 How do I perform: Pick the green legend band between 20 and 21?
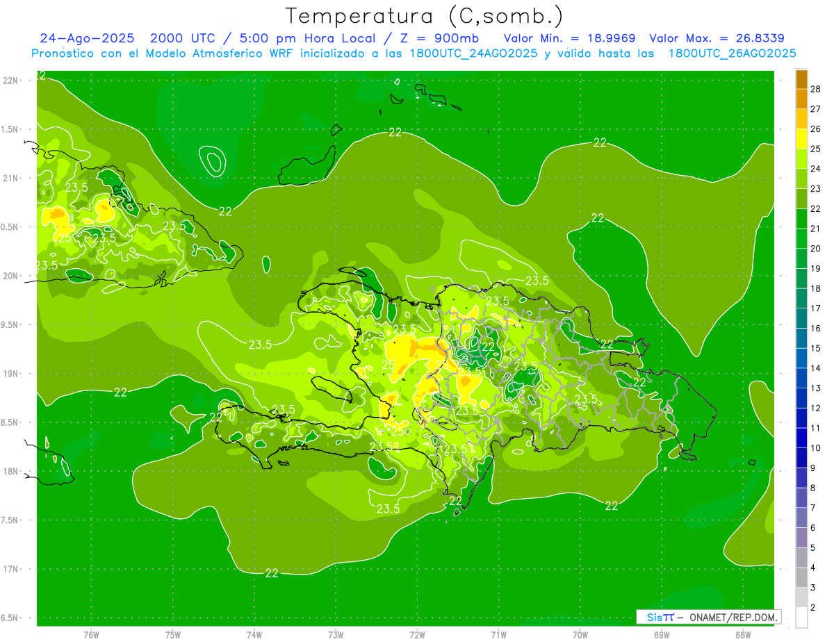pos(801,239)
